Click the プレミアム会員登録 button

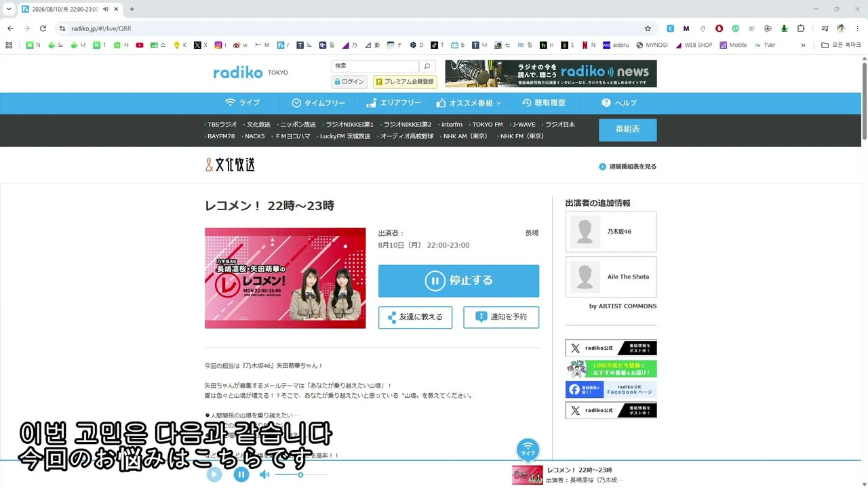405,82
